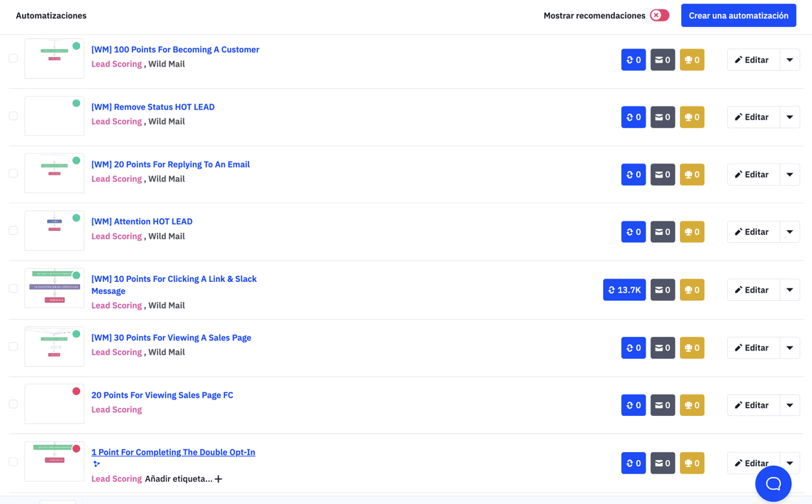Show more actions for 20 Points Viewing Sales Page FC
812x504 pixels.
pyautogui.click(x=790, y=405)
